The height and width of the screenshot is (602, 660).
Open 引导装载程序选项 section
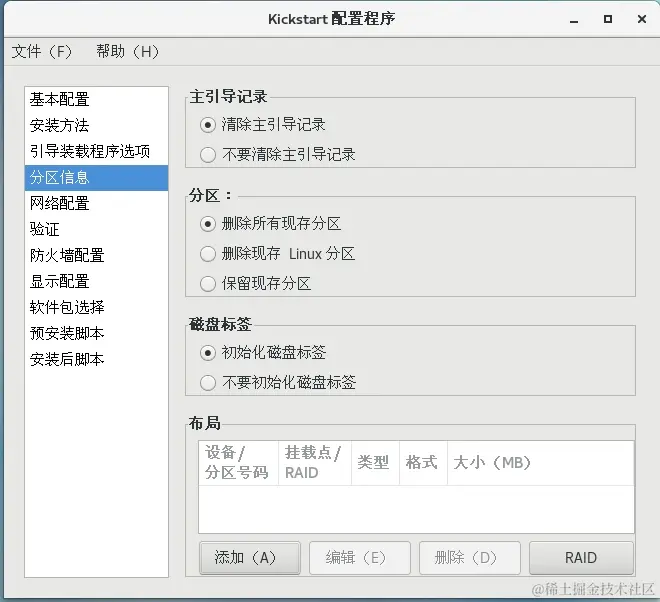(96, 151)
